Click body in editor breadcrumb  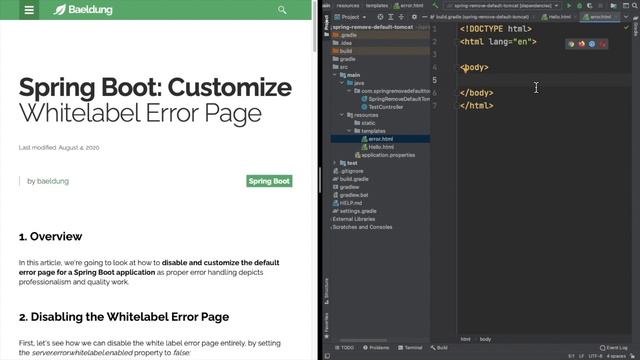(x=485, y=339)
